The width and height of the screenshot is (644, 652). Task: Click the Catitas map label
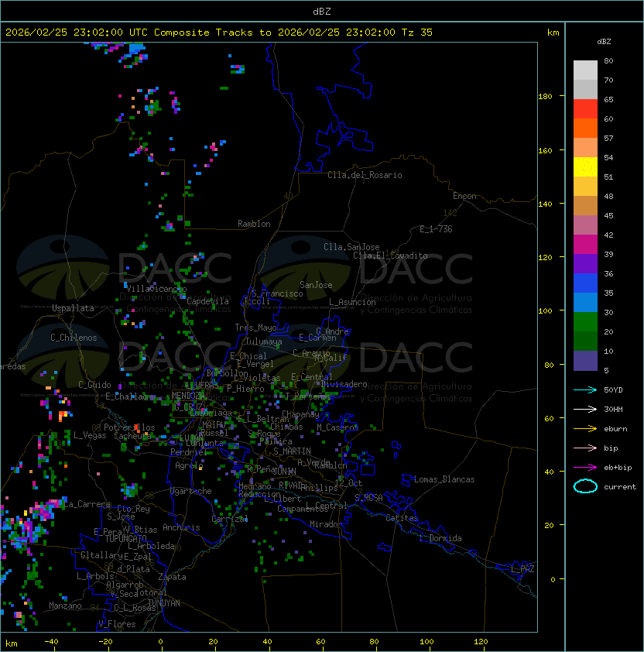click(402, 518)
